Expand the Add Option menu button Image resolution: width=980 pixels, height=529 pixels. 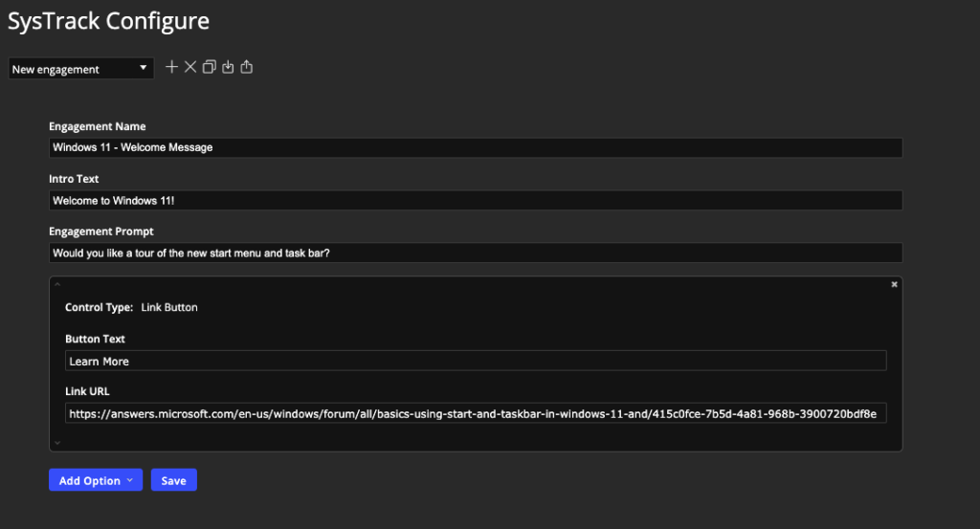[x=96, y=480]
